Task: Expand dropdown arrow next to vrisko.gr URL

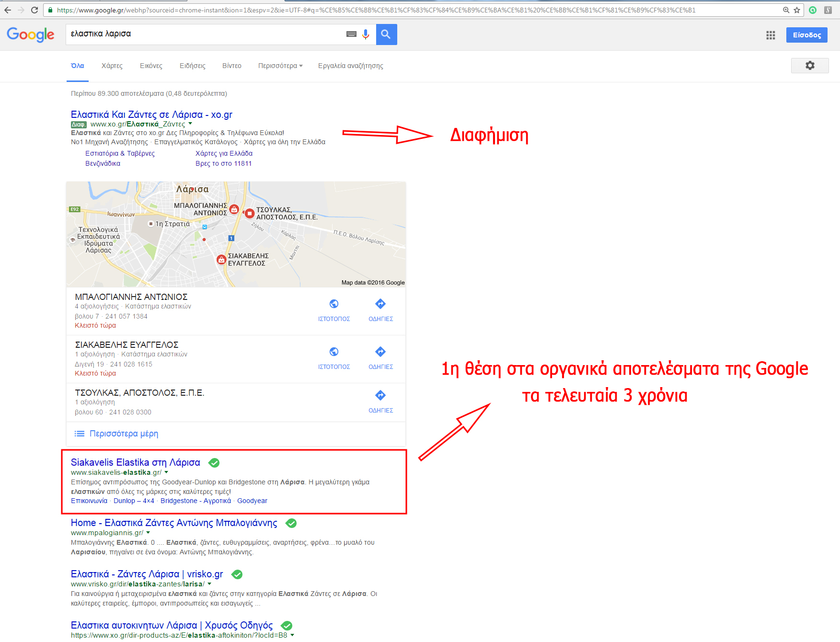Action: click(209, 584)
